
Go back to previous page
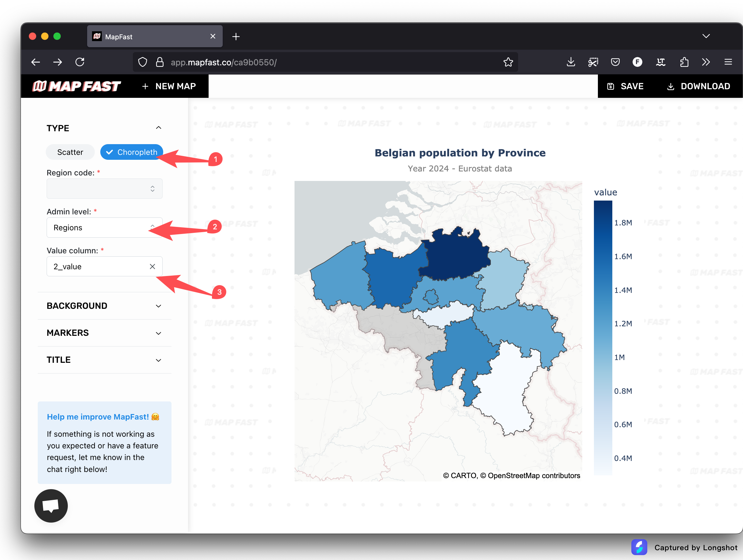click(x=36, y=62)
